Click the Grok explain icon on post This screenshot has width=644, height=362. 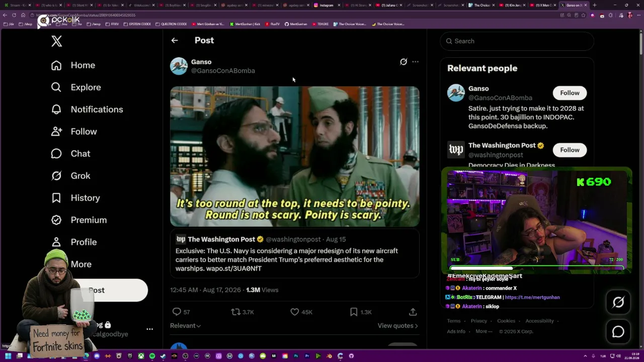(404, 62)
